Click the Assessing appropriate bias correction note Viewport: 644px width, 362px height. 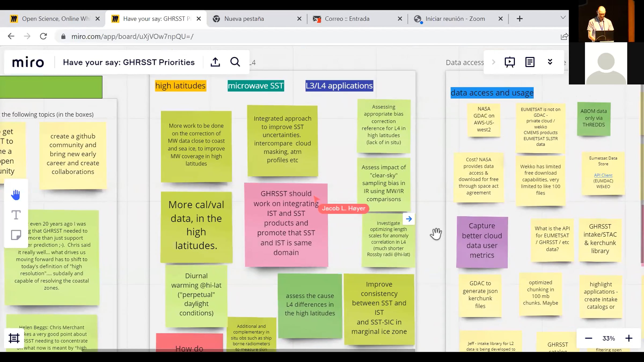383,126
